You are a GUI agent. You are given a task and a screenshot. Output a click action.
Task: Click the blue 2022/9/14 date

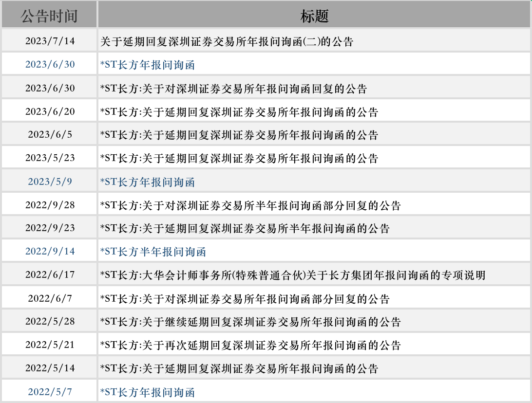(x=50, y=252)
